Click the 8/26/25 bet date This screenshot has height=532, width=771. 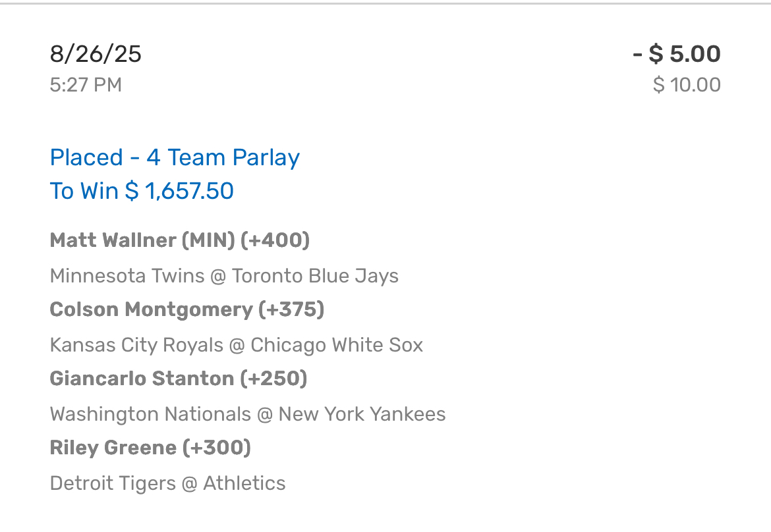(96, 54)
